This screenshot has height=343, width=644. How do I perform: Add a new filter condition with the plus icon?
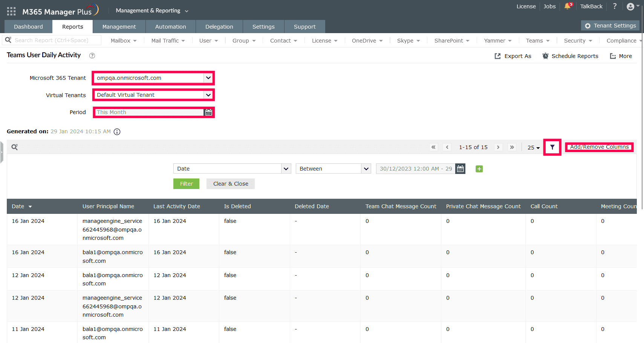tap(479, 169)
